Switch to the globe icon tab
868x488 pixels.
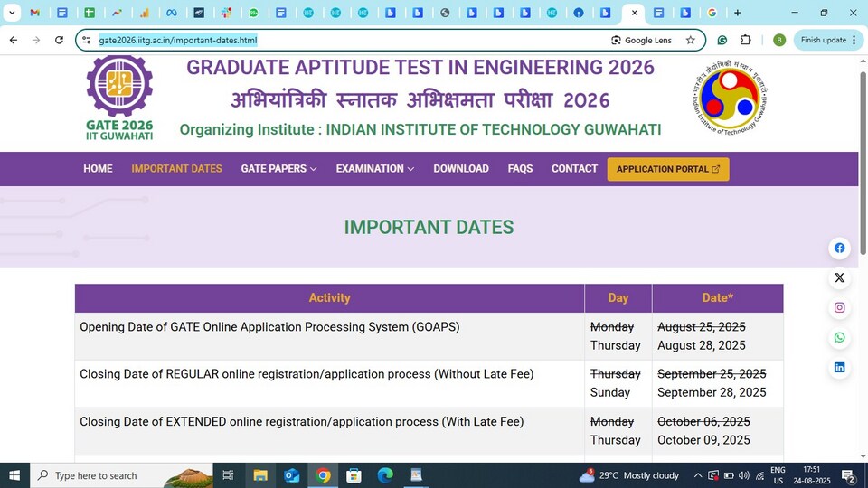point(445,12)
